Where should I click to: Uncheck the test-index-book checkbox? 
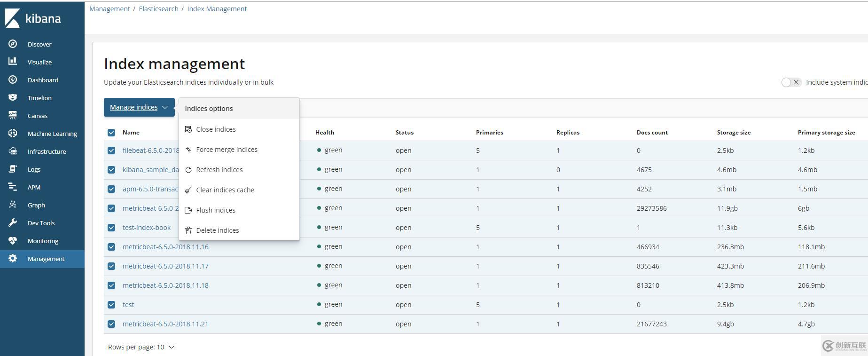click(x=111, y=228)
